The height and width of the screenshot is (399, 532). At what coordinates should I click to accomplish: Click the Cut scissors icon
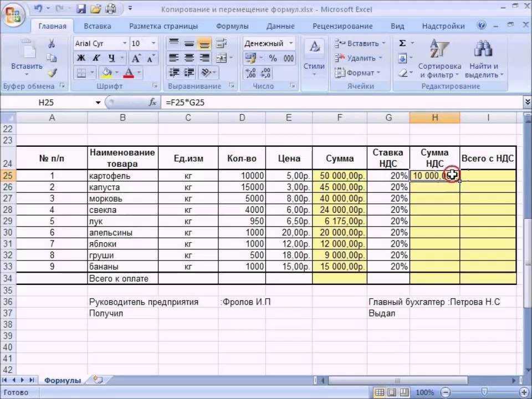[x=52, y=43]
